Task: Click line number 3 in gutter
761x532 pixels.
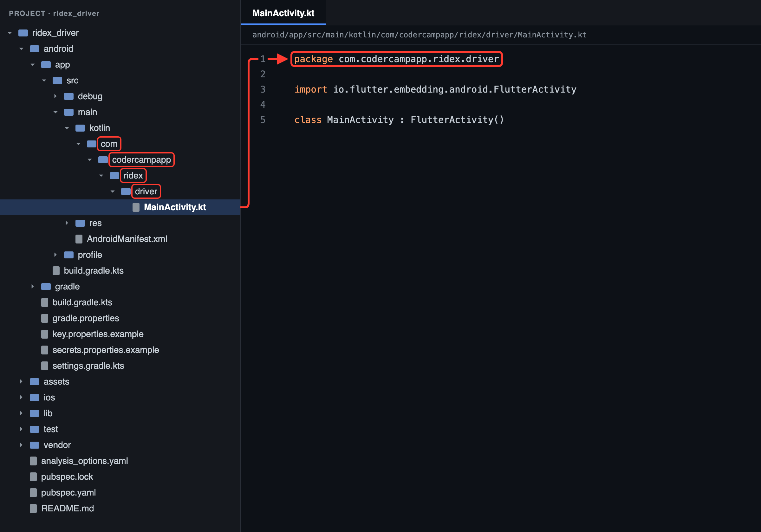Action: tap(263, 89)
